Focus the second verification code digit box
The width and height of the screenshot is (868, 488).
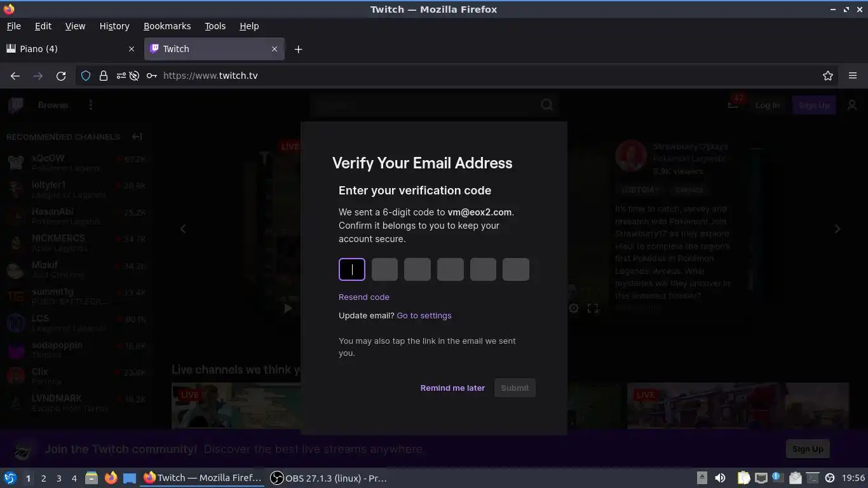coord(384,269)
